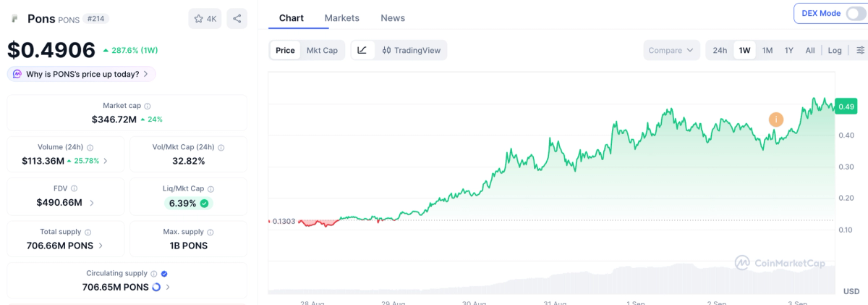This screenshot has width=868, height=305.
Task: Set chart range to All
Action: point(810,50)
